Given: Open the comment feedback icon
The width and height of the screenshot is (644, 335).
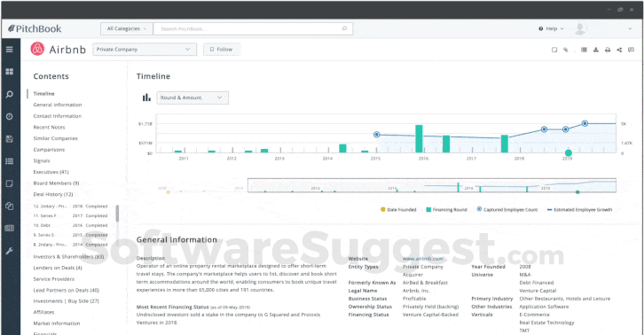Looking at the screenshot, I should click(631, 50).
